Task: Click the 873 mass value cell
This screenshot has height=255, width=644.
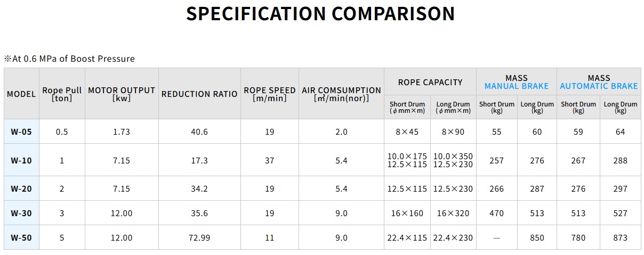Action: point(620,237)
